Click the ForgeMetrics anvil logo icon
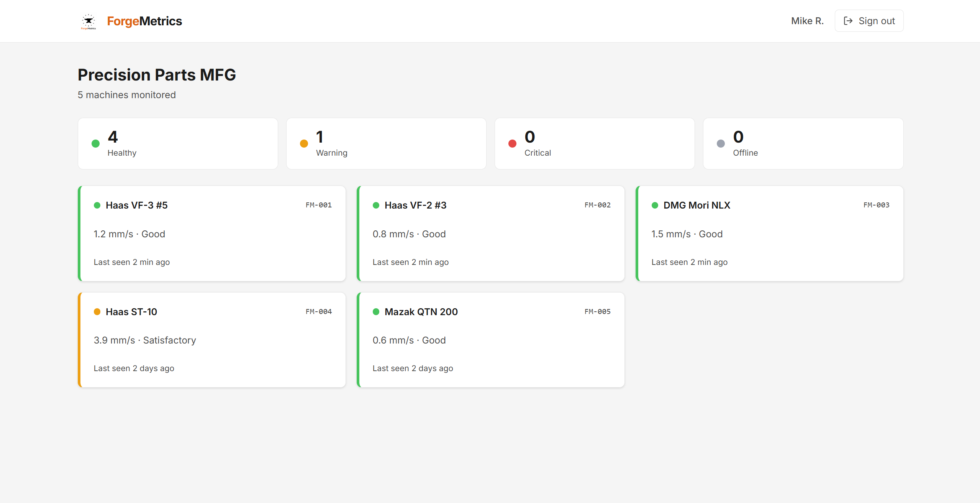Screen dimensions: 980x503 click(88, 21)
